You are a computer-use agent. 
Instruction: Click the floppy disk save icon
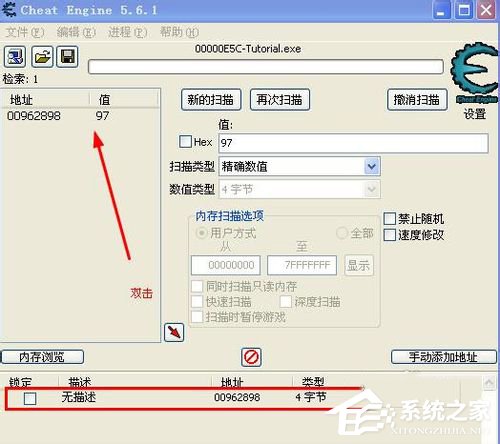[68, 56]
